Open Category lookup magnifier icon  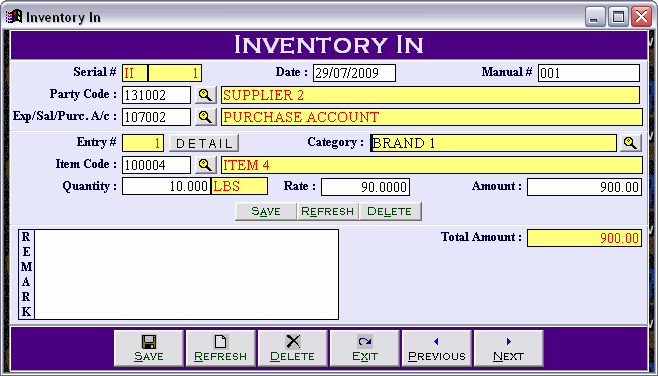pos(630,143)
